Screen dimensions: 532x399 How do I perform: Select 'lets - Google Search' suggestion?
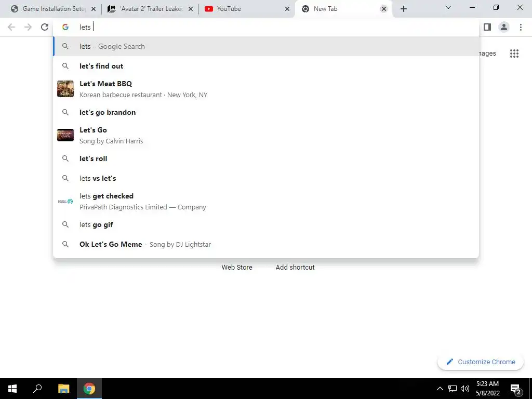(x=266, y=46)
